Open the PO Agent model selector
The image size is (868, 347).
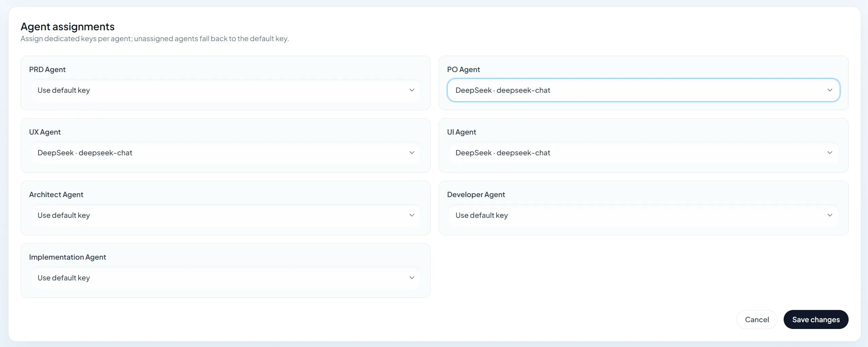(x=644, y=90)
